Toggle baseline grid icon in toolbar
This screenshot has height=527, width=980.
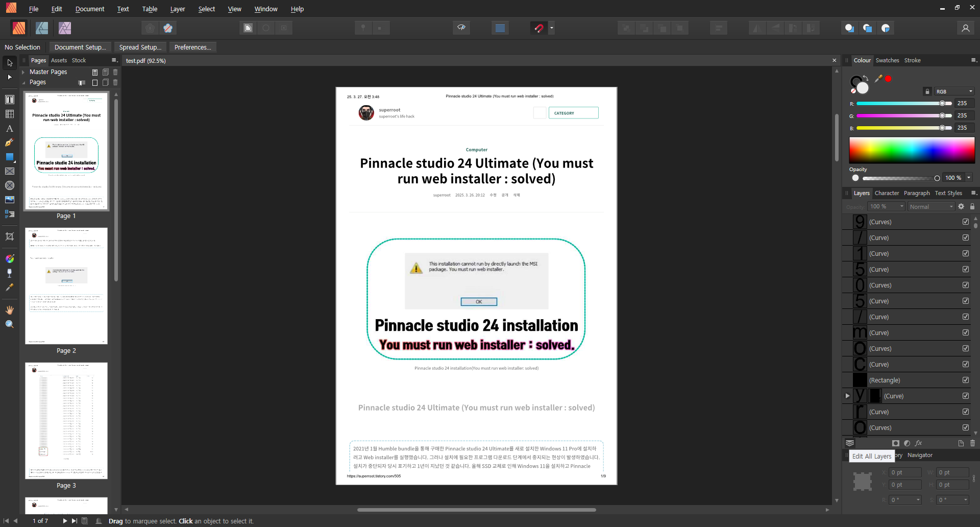(500, 28)
